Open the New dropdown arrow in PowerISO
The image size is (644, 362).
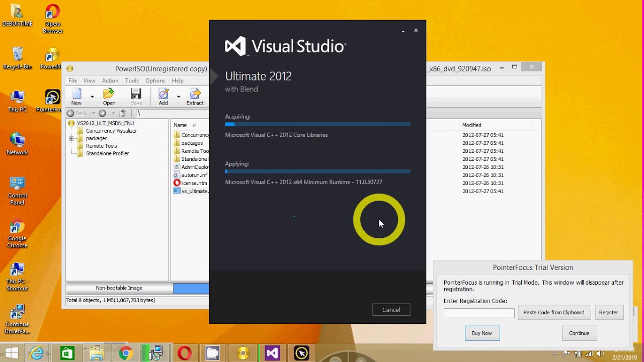92,96
